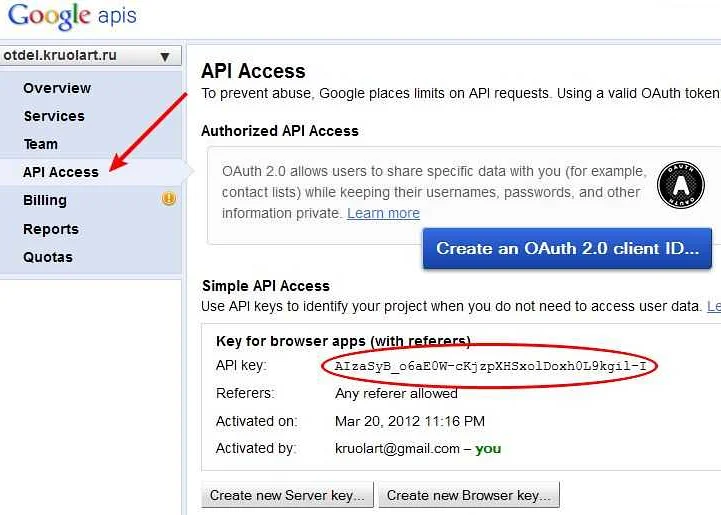The height and width of the screenshot is (515, 721).
Task: Click the Simple API Access heading
Action: click(x=266, y=286)
